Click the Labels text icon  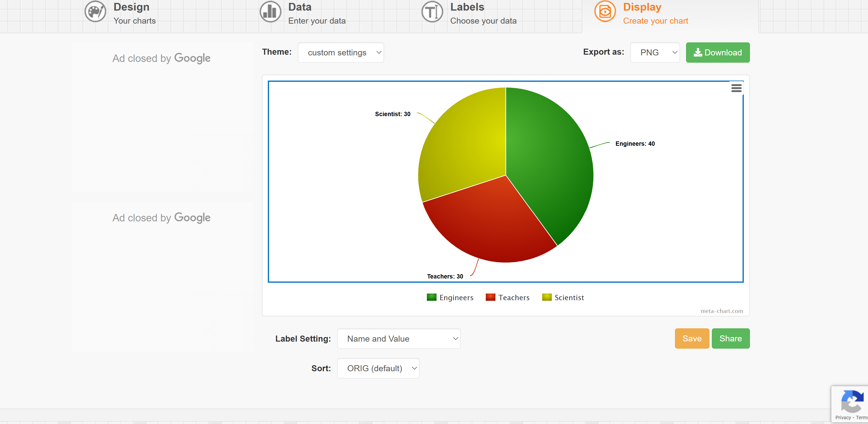coord(432,12)
